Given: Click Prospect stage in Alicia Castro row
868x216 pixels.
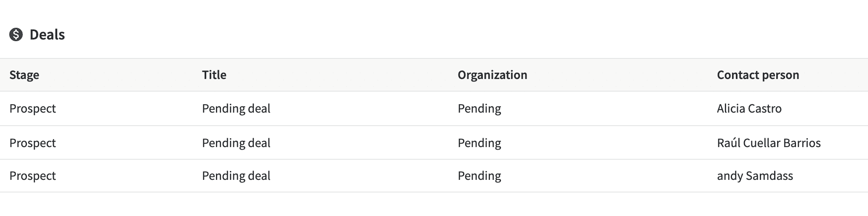Looking at the screenshot, I should click(33, 108).
